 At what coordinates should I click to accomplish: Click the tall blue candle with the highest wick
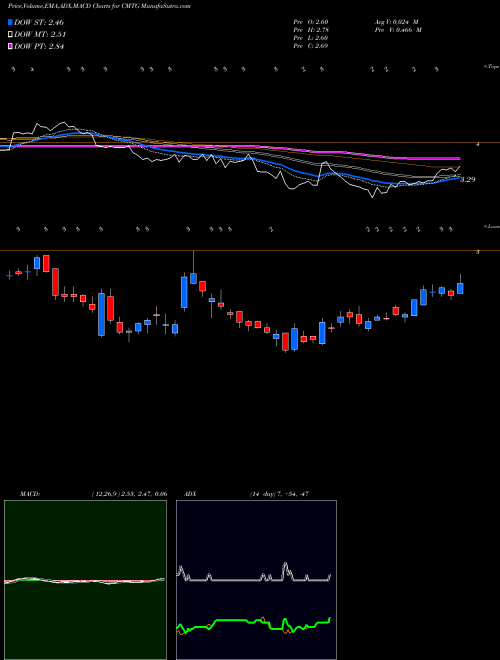[x=194, y=278]
